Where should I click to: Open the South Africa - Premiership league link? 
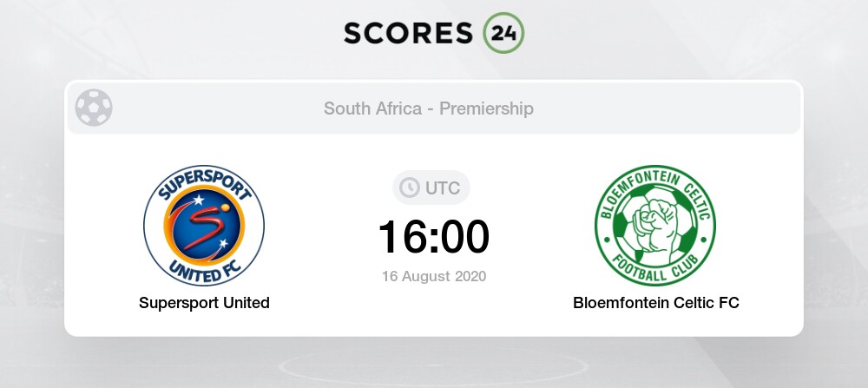(x=429, y=109)
